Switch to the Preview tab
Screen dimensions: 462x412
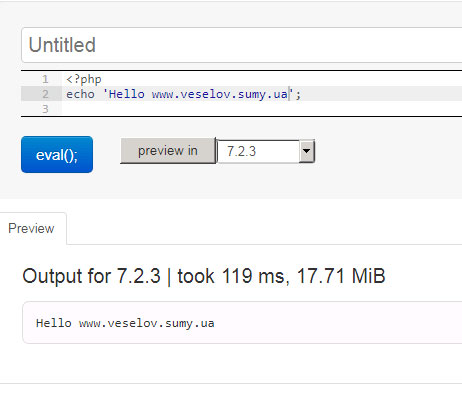click(x=32, y=228)
